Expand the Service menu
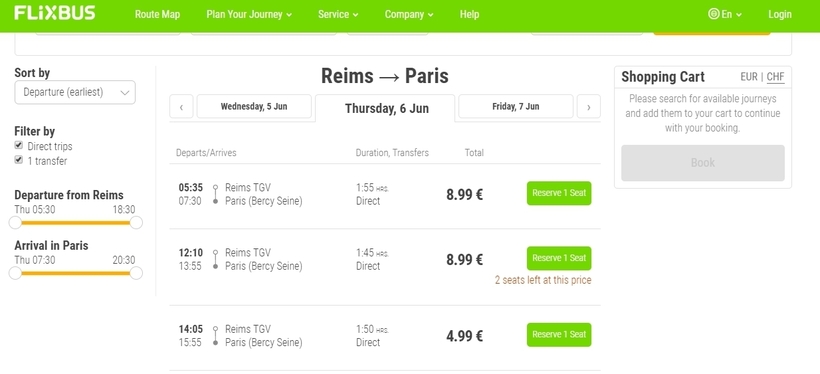820x374 pixels. [x=338, y=15]
